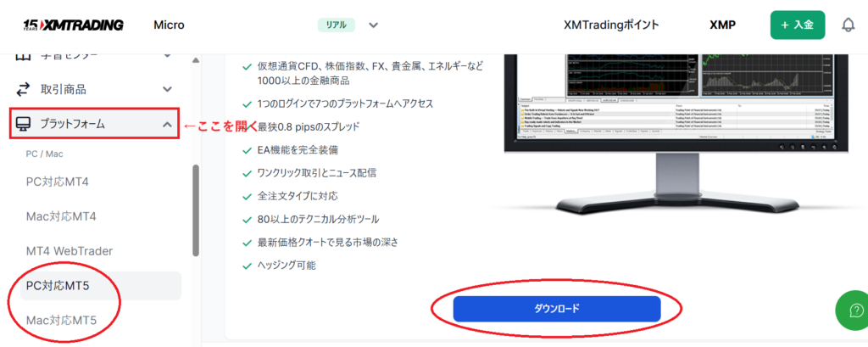Click the platform monitor icon in the sidebar

23,124
